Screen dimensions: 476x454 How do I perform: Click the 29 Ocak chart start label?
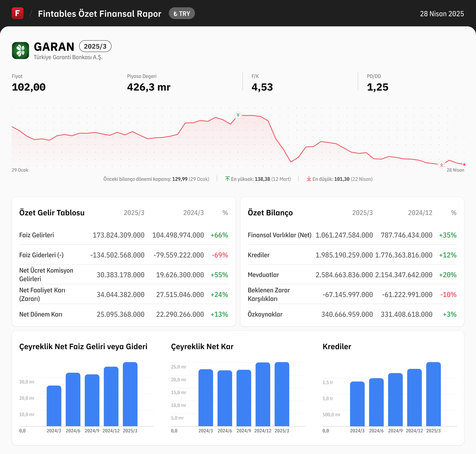coord(20,170)
